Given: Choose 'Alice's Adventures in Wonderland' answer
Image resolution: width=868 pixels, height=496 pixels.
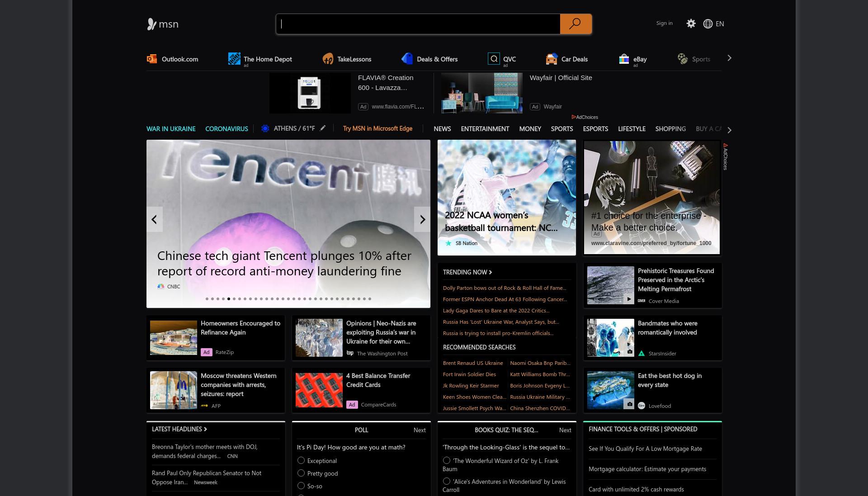Looking at the screenshot, I should point(447,481).
